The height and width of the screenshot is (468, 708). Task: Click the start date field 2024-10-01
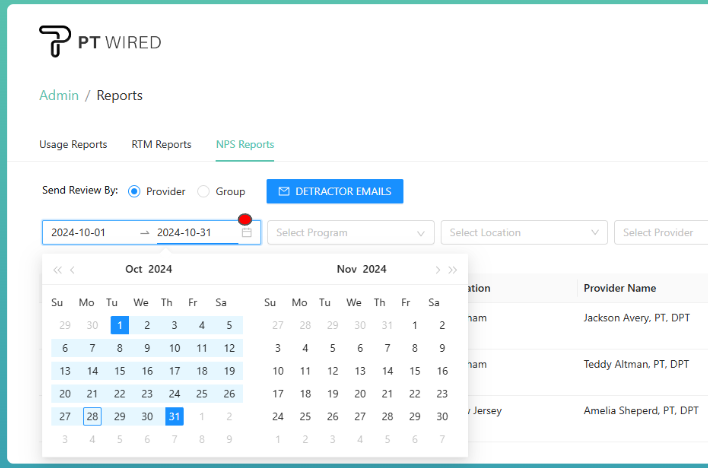tap(90, 233)
